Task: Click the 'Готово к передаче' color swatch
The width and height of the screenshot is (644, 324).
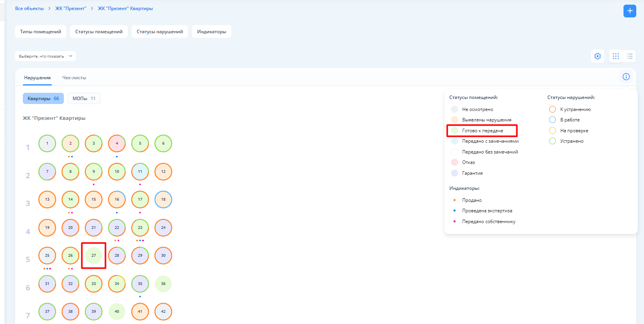Action: 455,131
